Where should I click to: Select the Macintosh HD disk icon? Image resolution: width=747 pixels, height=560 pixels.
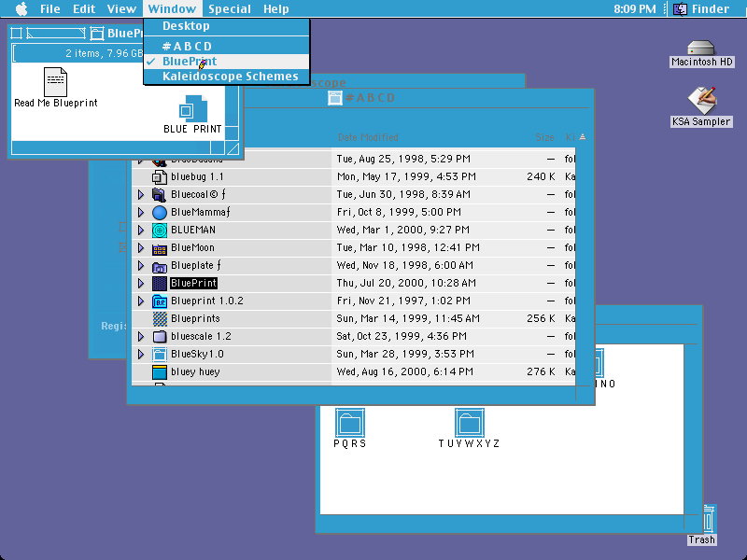click(x=701, y=48)
